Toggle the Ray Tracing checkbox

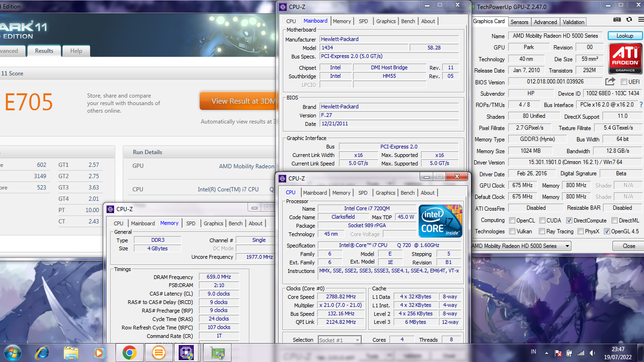542,231
